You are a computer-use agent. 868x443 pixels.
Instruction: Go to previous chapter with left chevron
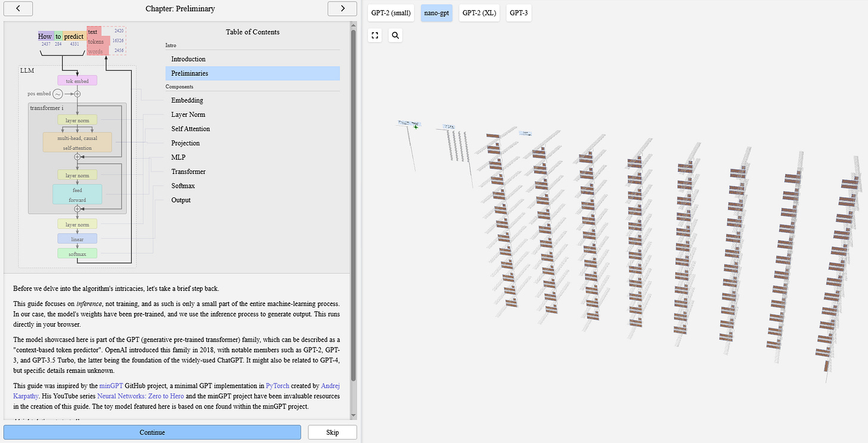point(18,8)
